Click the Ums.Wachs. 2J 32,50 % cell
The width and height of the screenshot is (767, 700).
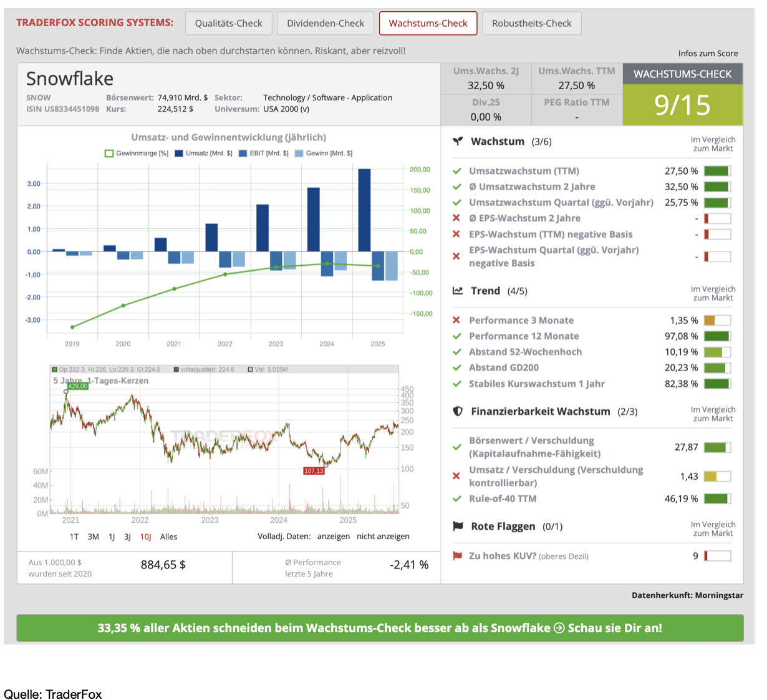tap(486, 79)
